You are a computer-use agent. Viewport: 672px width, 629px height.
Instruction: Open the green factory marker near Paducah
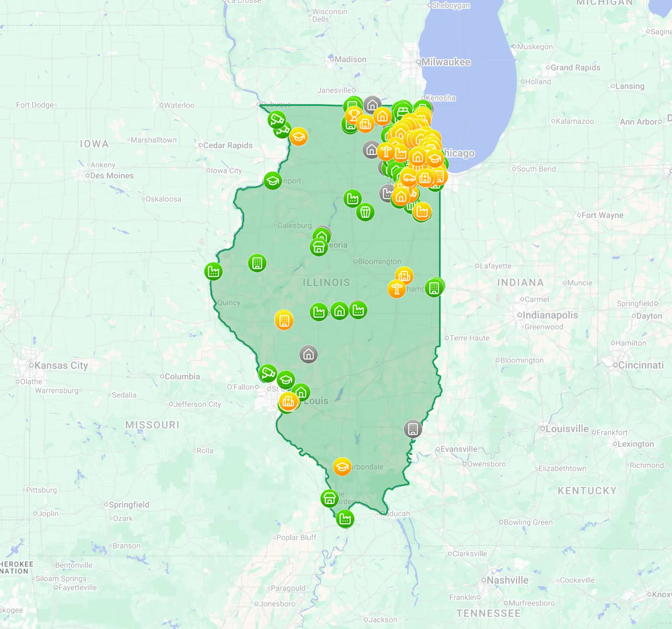pos(345,519)
